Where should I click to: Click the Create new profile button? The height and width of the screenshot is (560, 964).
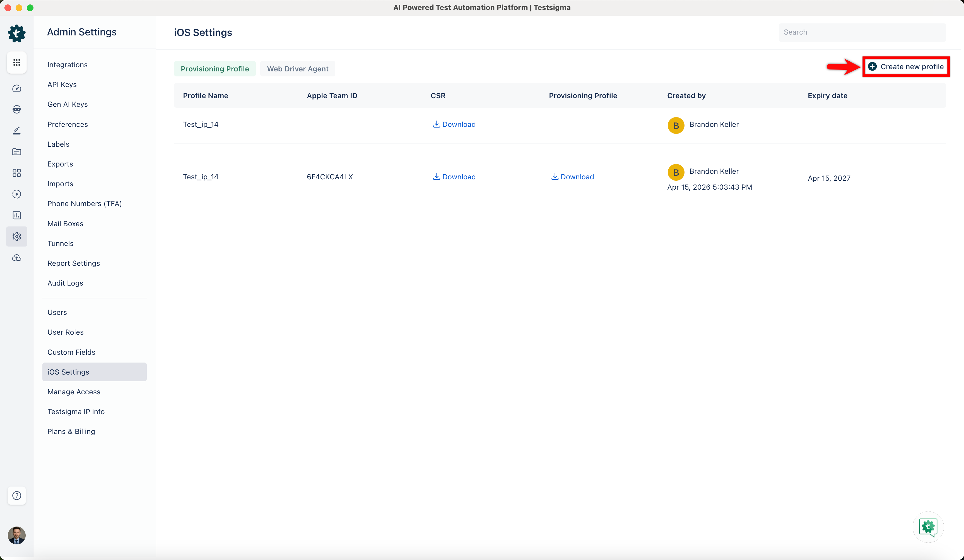tap(906, 67)
